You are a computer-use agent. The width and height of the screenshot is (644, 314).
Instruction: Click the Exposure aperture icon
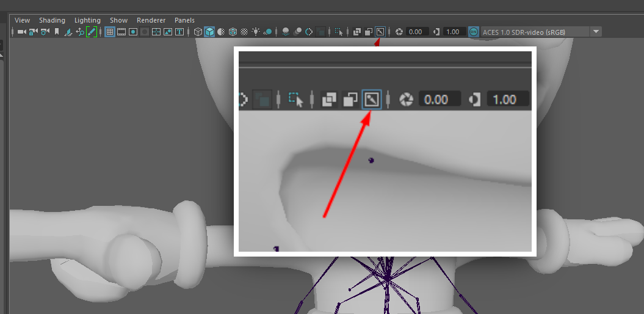pos(399,32)
